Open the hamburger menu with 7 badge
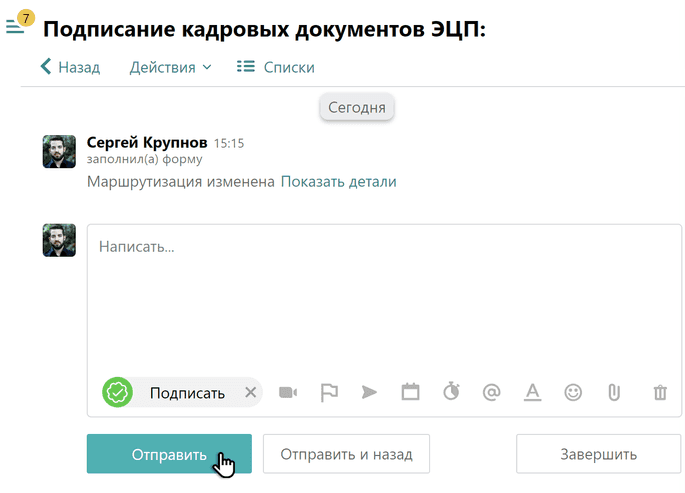685x493 pixels. pyautogui.click(x=16, y=26)
